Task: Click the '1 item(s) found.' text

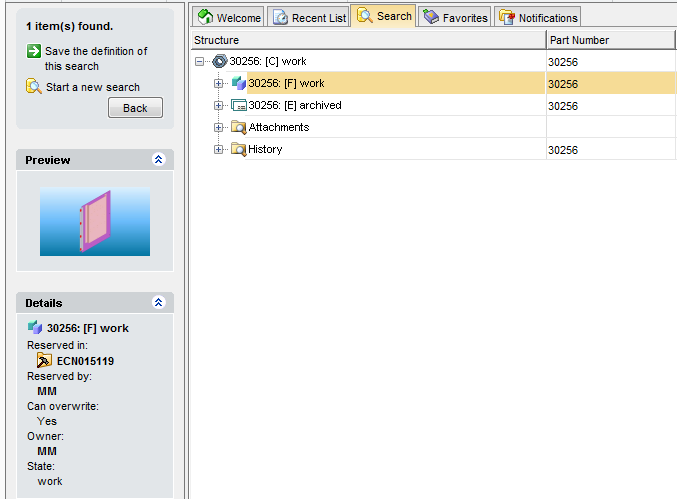Action: pyautogui.click(x=70, y=26)
